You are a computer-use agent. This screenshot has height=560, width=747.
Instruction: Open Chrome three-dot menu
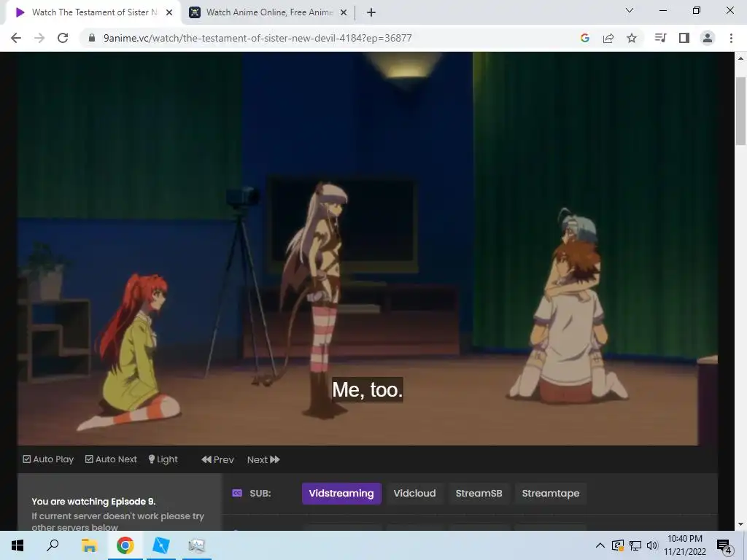(x=731, y=38)
